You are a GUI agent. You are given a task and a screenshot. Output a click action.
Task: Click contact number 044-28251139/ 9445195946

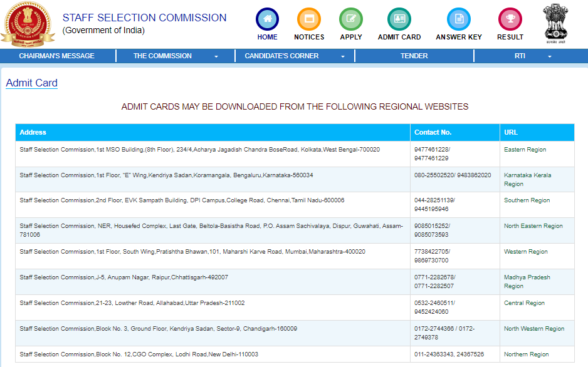click(x=434, y=205)
